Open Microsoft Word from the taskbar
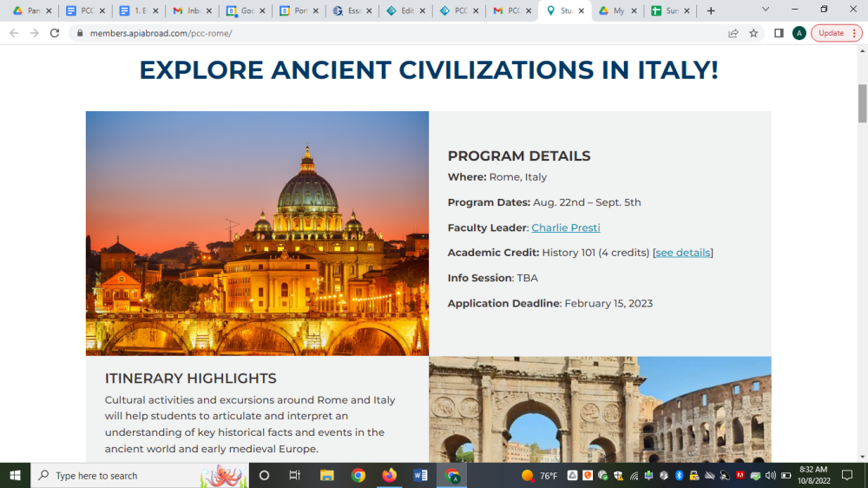 point(420,475)
